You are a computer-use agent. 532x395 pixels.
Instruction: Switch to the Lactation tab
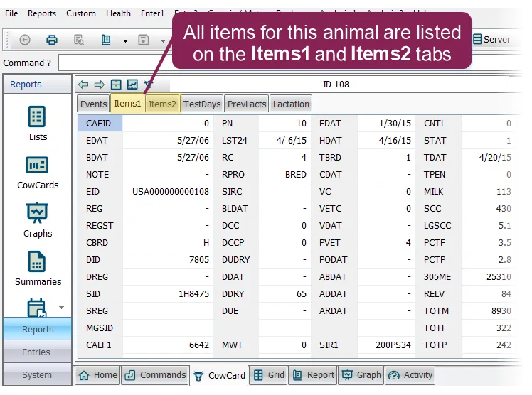tap(291, 104)
